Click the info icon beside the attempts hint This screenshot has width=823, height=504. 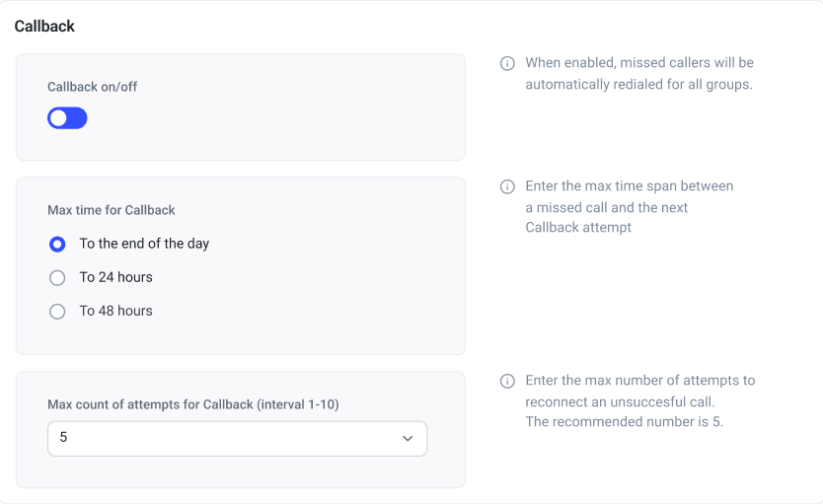click(x=507, y=381)
